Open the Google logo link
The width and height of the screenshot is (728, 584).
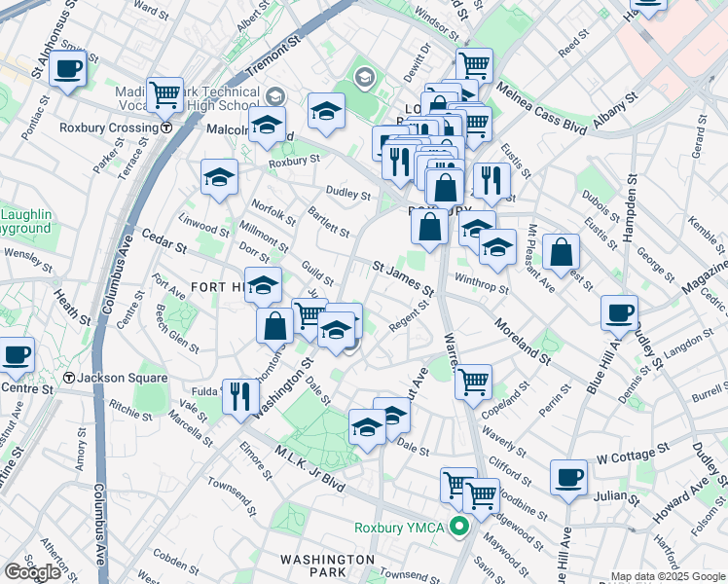click(32, 572)
